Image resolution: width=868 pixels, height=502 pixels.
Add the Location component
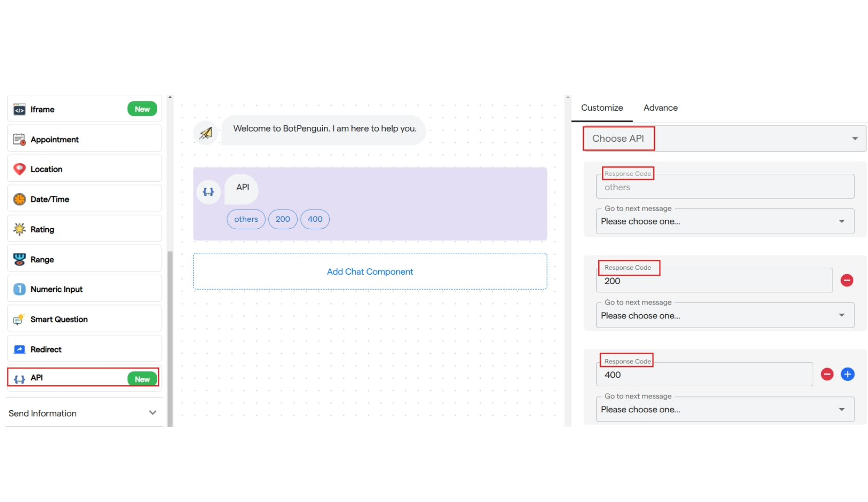[84, 169]
